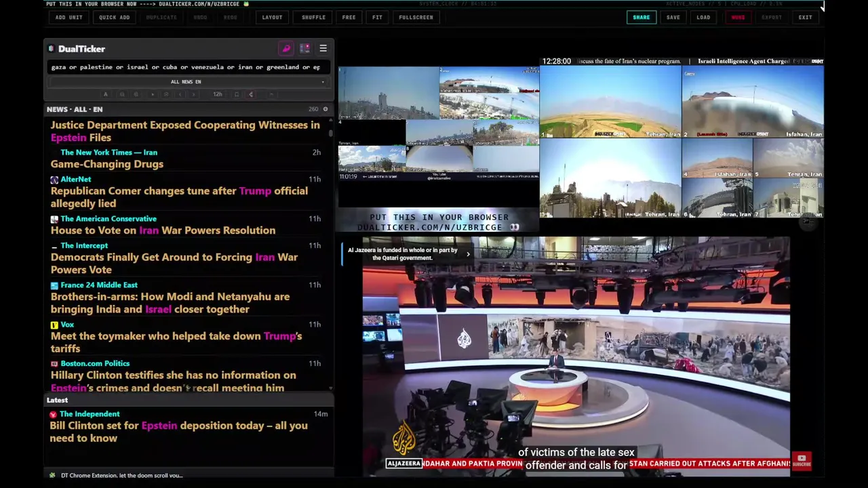Click the Boston.com Politics source icon
This screenshot has height=488, width=868.
tap(54, 364)
